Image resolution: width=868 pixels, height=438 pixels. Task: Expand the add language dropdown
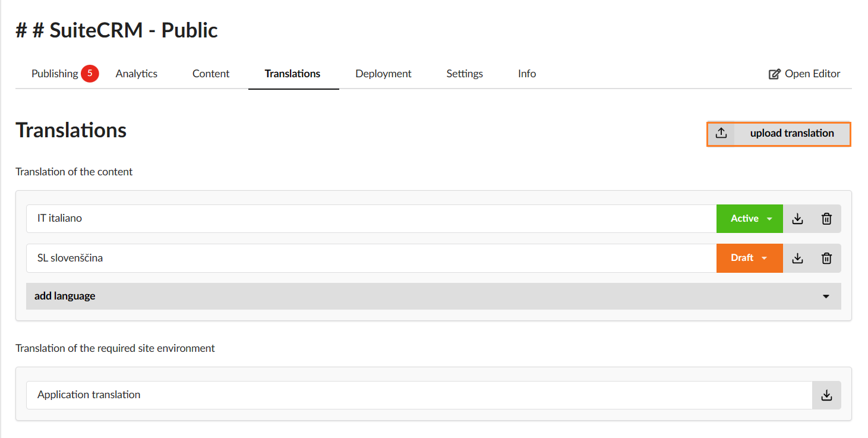pyautogui.click(x=434, y=296)
